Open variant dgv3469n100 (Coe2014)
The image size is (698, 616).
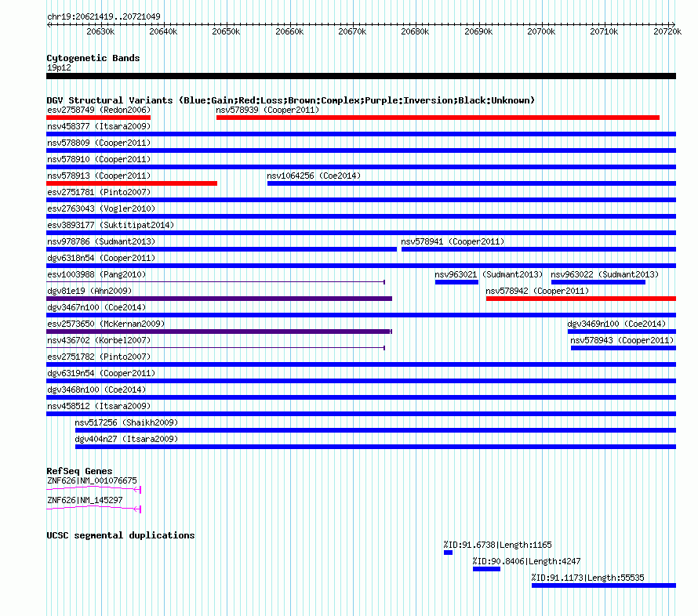[x=616, y=324]
